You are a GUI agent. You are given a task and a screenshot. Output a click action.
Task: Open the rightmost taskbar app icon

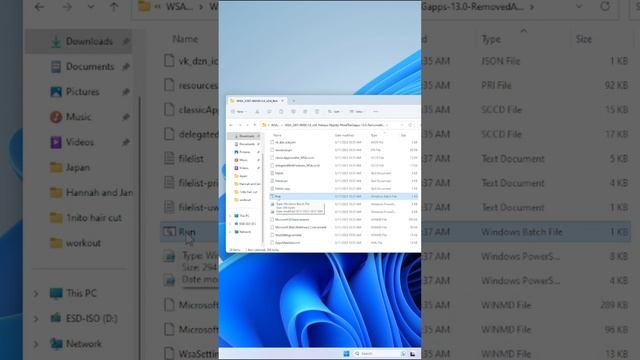[x=413, y=353]
